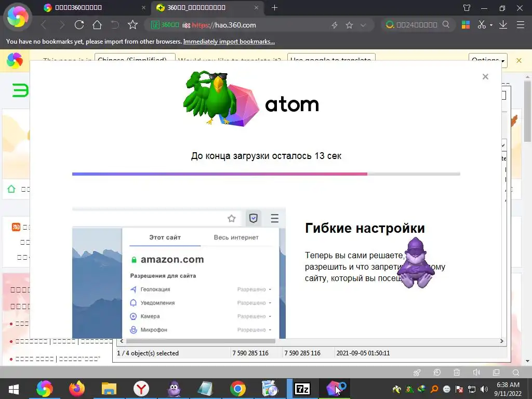Click the 360 browser logo avatar
Screen dimensions: 532x399
coord(18,17)
